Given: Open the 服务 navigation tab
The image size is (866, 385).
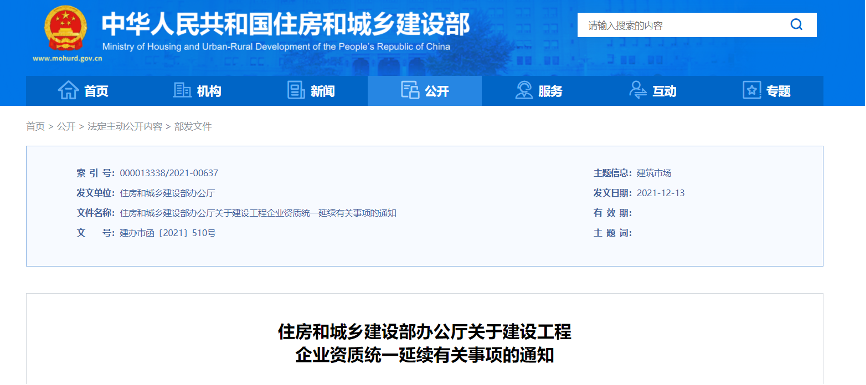Looking at the screenshot, I should pos(538,91).
